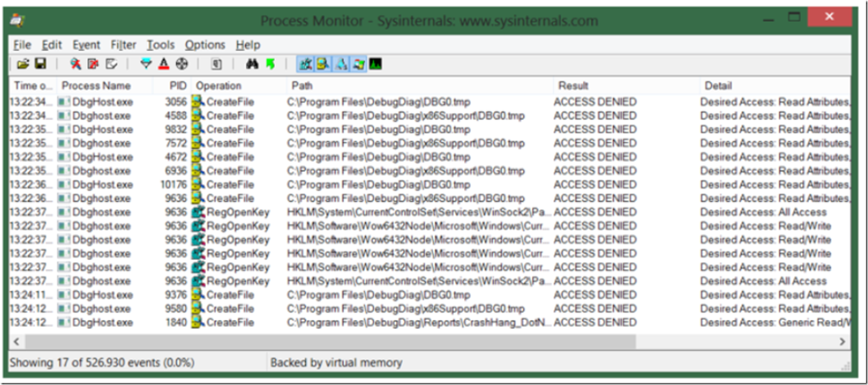Click 'Desired Access: Generic Read/W' detail cell

click(775, 322)
